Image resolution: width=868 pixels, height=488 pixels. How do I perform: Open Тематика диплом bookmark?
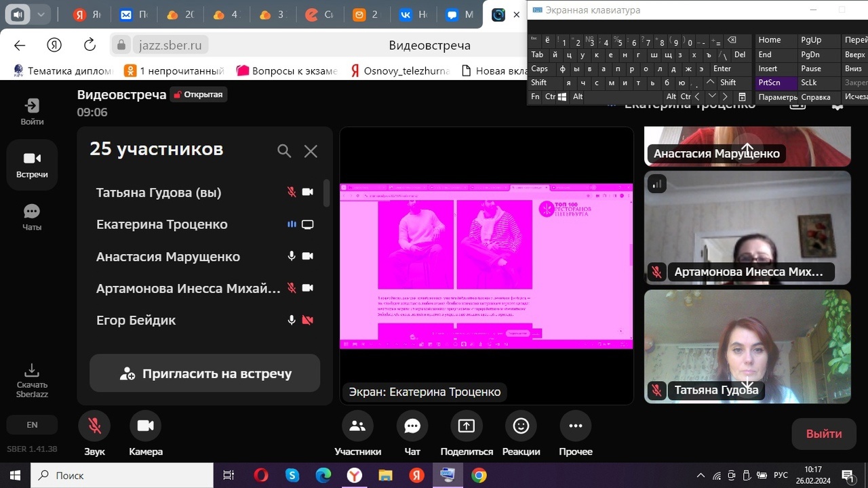tap(62, 70)
